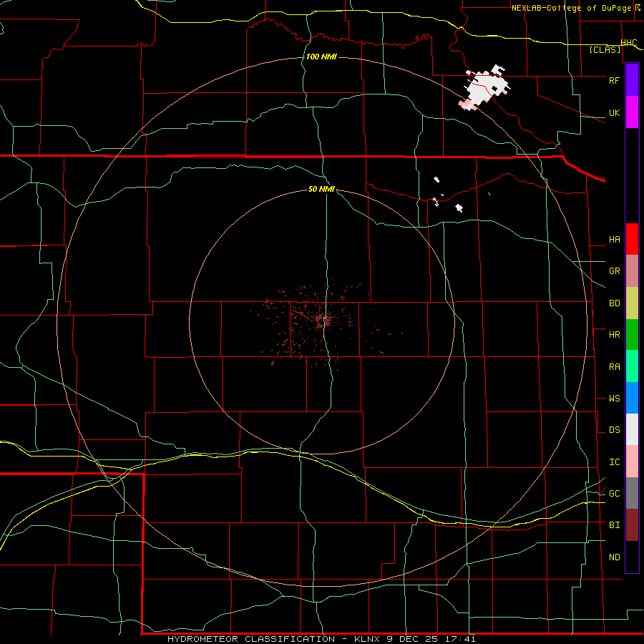This screenshot has height=644, width=644.
Task: Click the WS legend label
Action: (x=615, y=398)
